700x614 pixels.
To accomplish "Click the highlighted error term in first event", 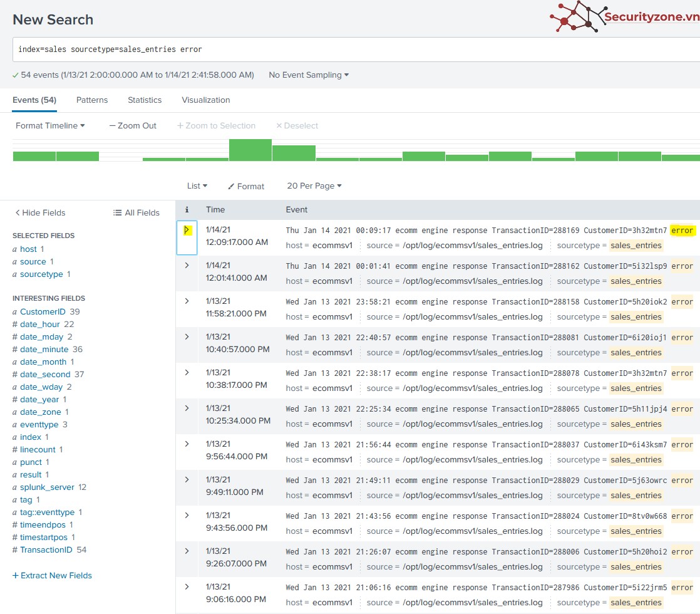I will [x=682, y=231].
